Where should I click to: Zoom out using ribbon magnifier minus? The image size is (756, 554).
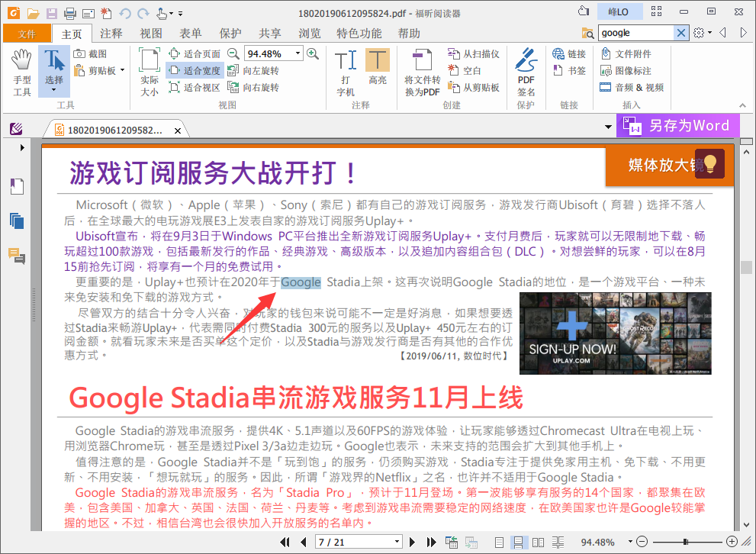(233, 53)
